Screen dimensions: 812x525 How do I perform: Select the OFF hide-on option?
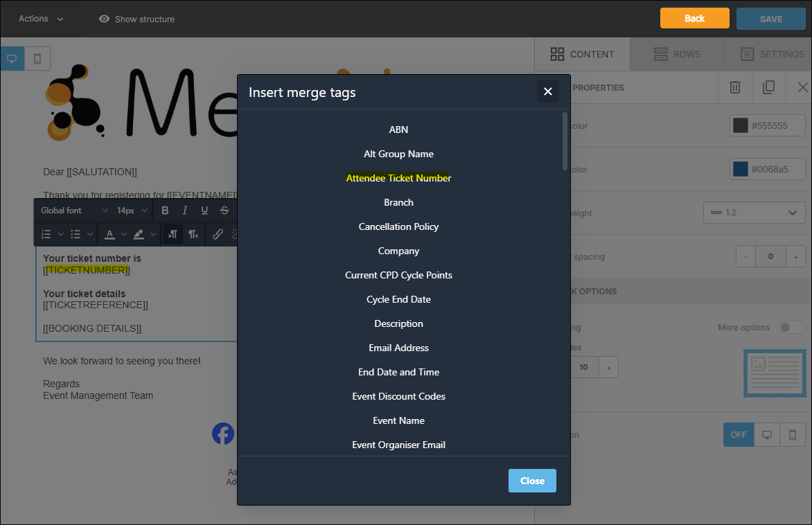[x=739, y=435]
